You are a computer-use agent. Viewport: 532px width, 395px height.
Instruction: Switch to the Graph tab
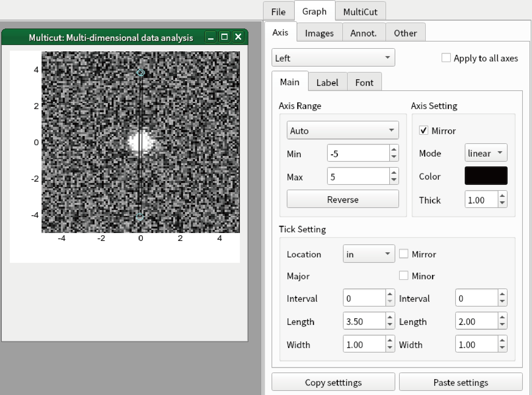[x=314, y=11]
